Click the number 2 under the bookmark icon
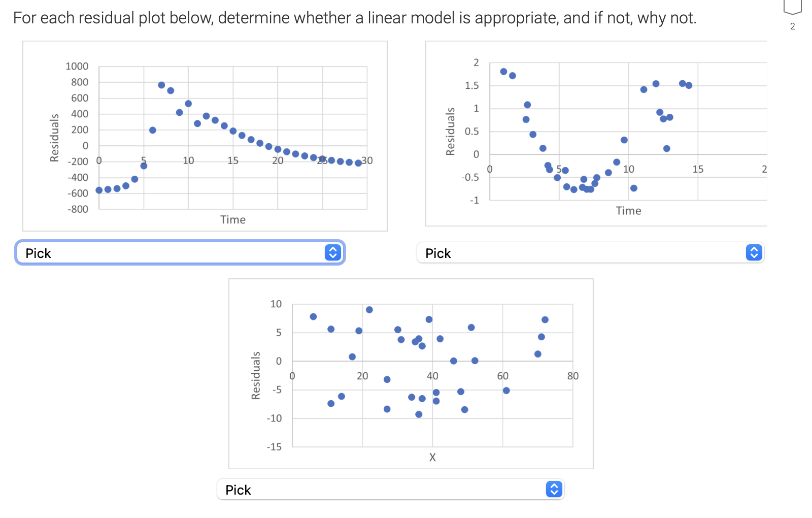The width and height of the screenshot is (812, 518). point(792,27)
